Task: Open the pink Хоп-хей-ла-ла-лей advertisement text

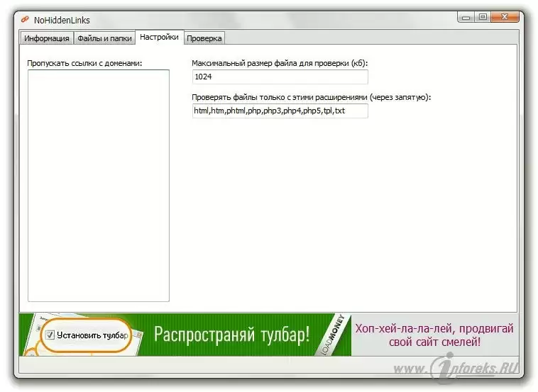Action: click(x=434, y=335)
